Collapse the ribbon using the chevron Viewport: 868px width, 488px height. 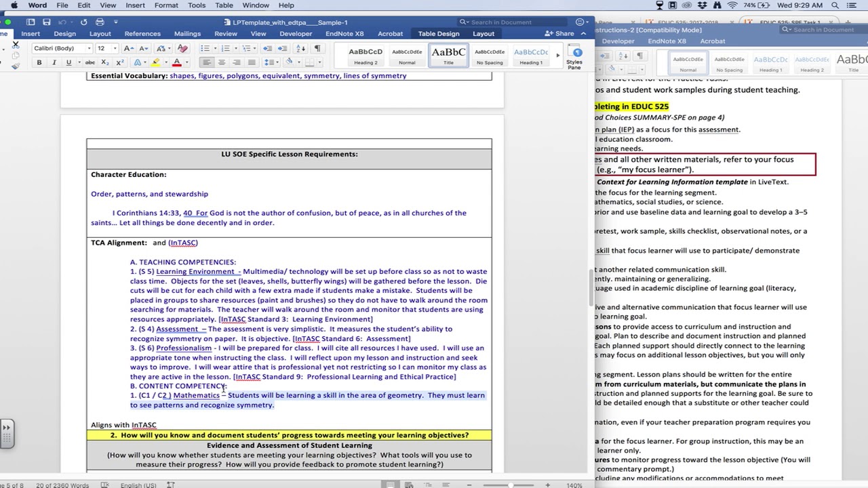coord(583,33)
